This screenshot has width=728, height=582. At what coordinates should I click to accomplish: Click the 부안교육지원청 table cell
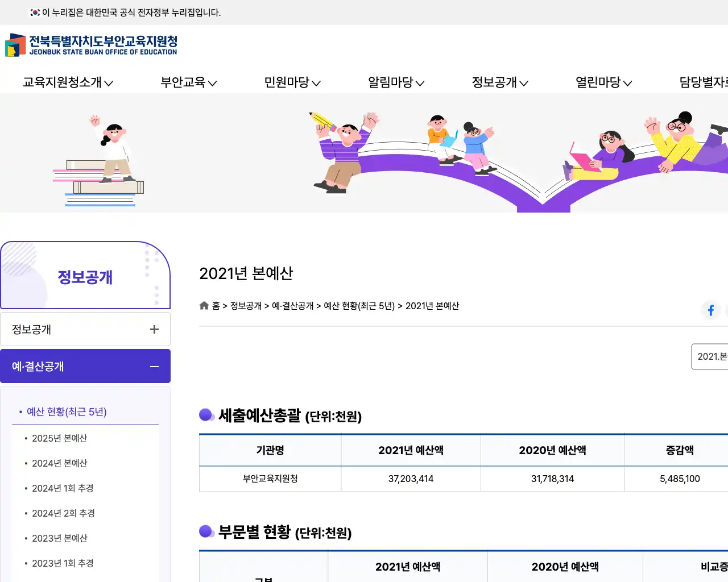point(270,479)
